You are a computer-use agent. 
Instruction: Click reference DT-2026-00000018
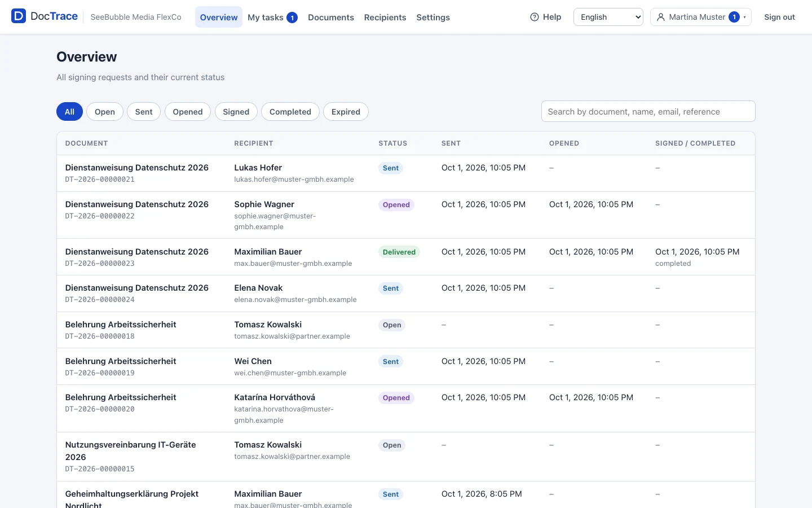[100, 336]
